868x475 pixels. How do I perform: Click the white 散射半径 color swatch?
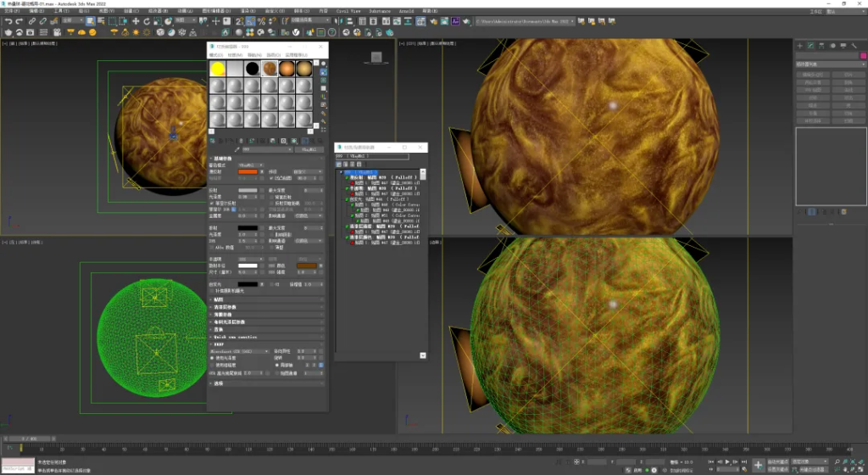click(248, 265)
